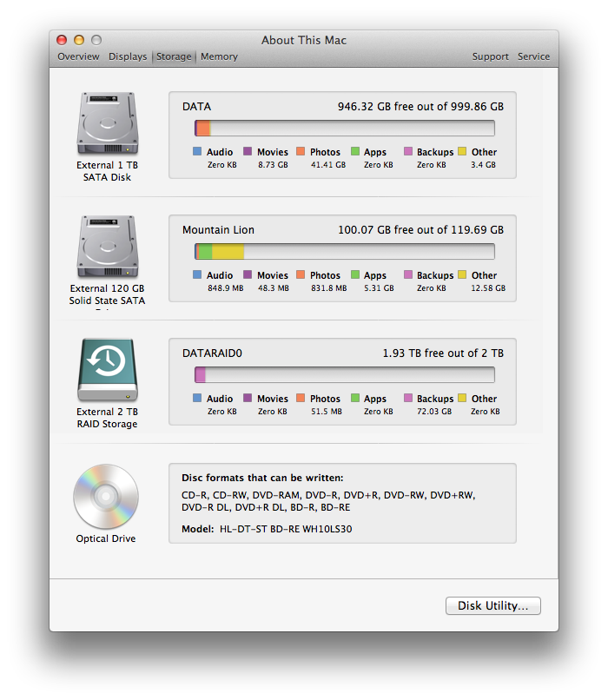This screenshot has width=608, height=700.
Task: Minimize the About This Mac window
Action: point(79,40)
